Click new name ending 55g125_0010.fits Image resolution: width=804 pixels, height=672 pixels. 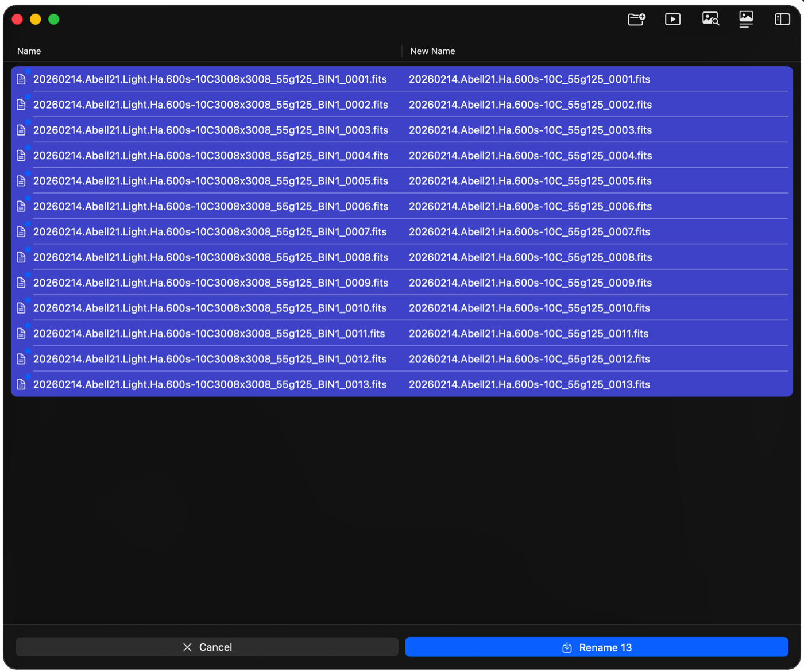pyautogui.click(x=529, y=308)
